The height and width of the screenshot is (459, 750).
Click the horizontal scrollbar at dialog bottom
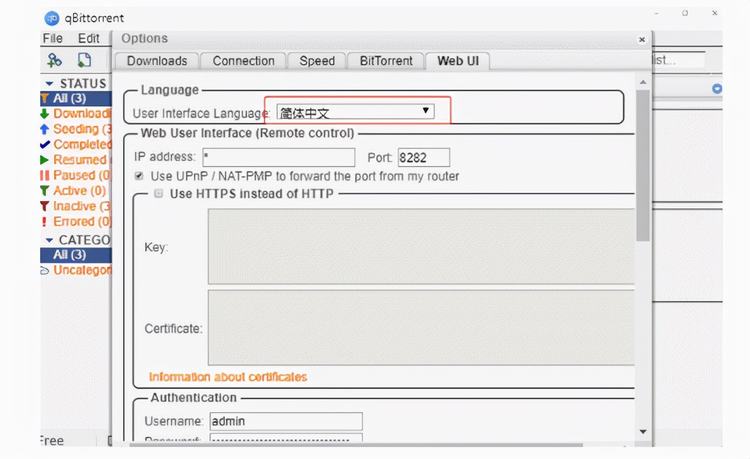coord(356,445)
